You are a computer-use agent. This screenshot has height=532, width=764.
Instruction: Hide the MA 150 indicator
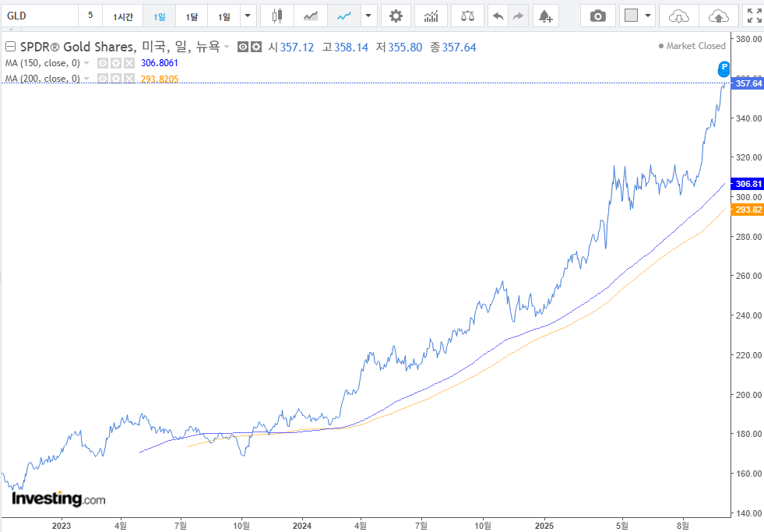click(102, 63)
